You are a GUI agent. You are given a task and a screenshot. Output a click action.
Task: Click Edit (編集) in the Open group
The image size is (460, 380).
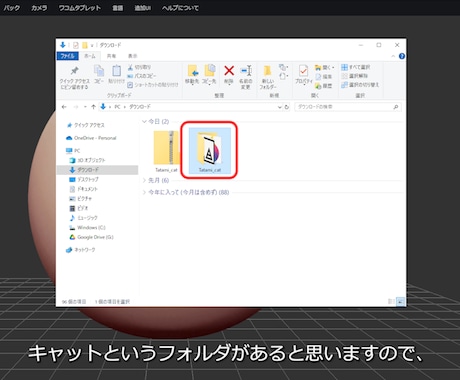point(323,77)
